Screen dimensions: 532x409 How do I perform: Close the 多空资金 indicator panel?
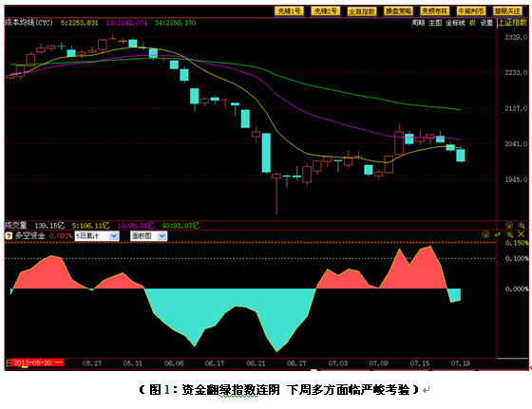pyautogui.click(x=522, y=234)
